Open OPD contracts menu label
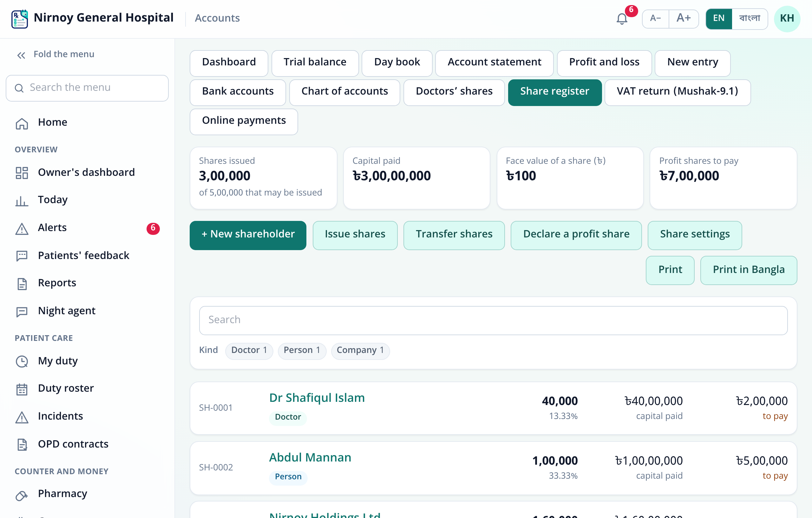Viewport: 812px width, 518px height. [73, 444]
